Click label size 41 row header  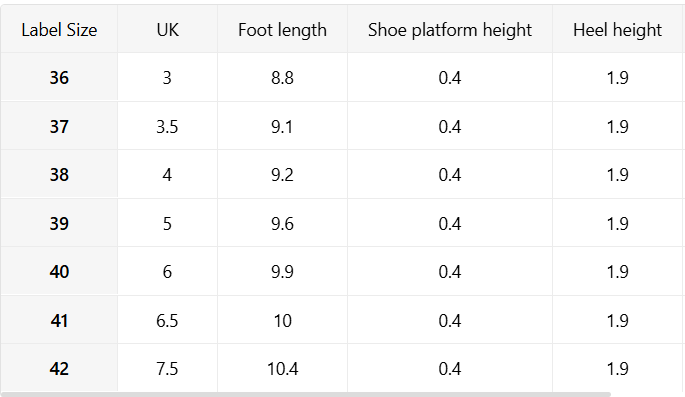(x=59, y=320)
